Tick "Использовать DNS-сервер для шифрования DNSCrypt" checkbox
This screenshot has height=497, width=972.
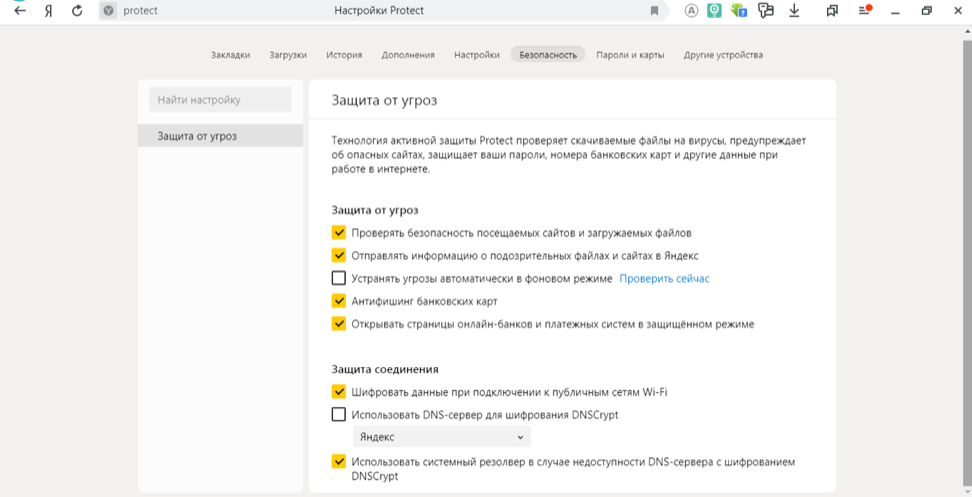point(339,415)
